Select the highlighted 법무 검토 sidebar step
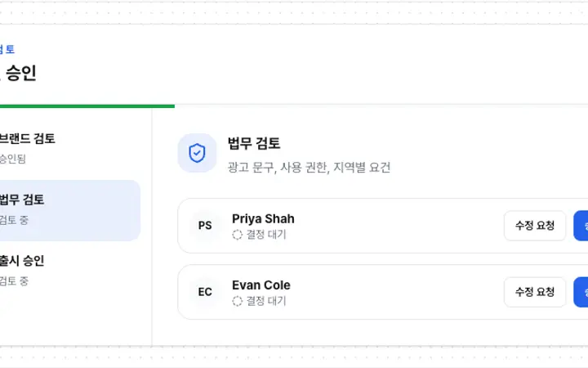 pos(69,210)
